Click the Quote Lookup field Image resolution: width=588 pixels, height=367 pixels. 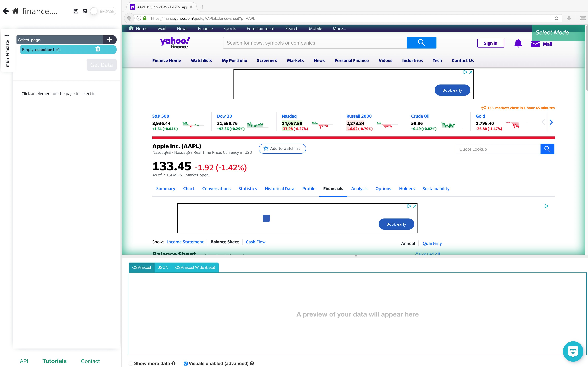[498, 149]
